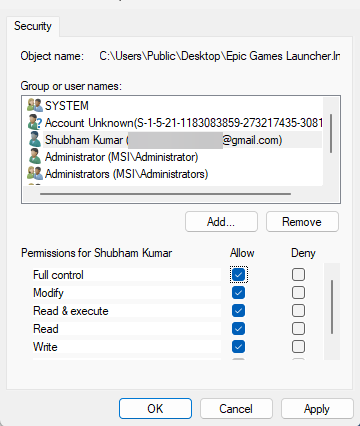Click the OK button
360x426 pixels.
click(x=155, y=408)
